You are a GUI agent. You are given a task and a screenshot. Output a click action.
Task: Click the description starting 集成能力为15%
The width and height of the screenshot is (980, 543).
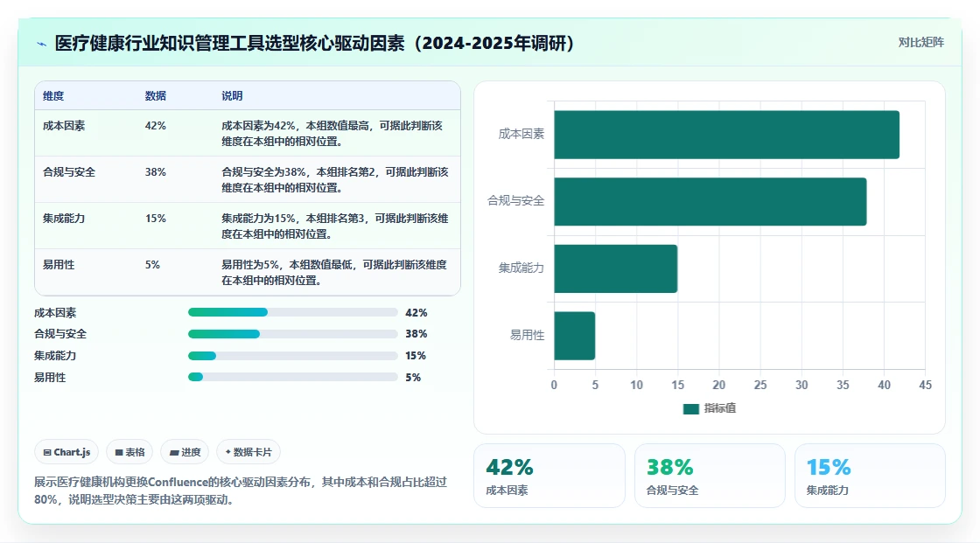tap(335, 226)
